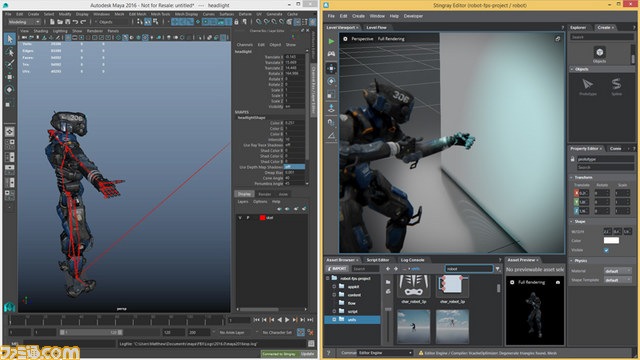Toggle the Visible checkbox in Shape section
Screen dimensions: 640x360
606,250
